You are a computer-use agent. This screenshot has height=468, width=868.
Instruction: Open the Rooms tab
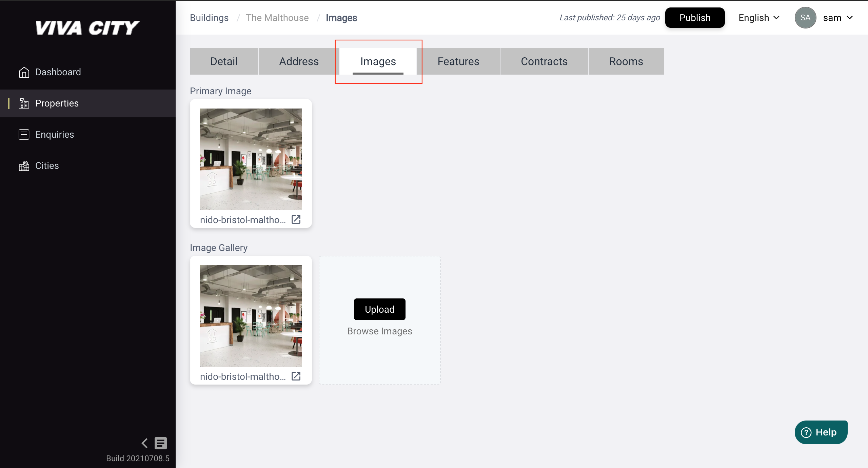tap(626, 61)
